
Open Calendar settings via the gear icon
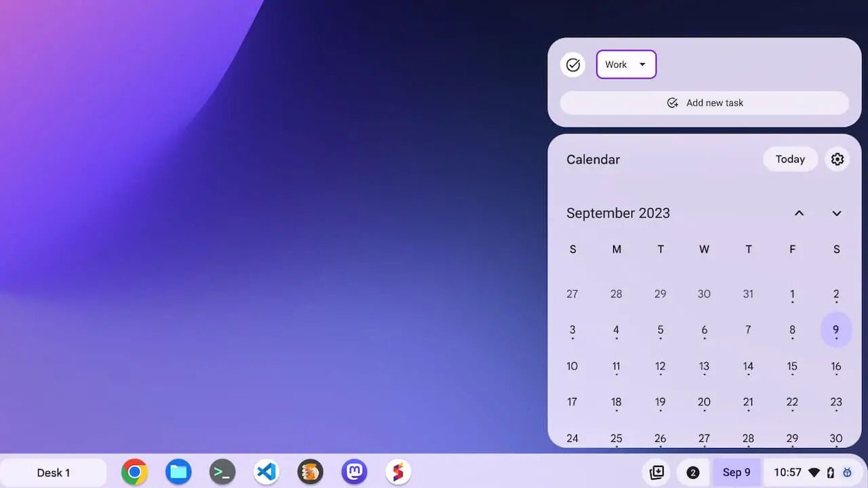coord(837,159)
